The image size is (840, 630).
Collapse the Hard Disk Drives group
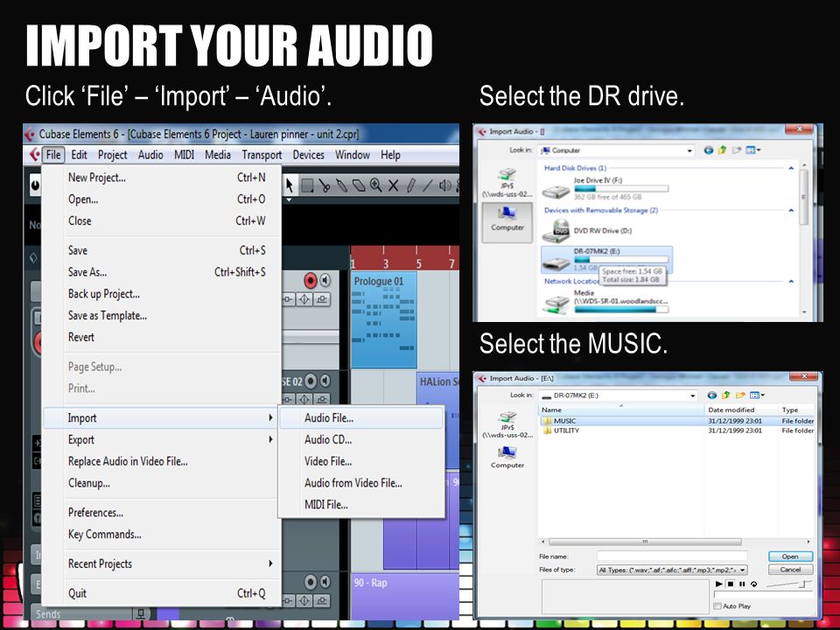791,168
